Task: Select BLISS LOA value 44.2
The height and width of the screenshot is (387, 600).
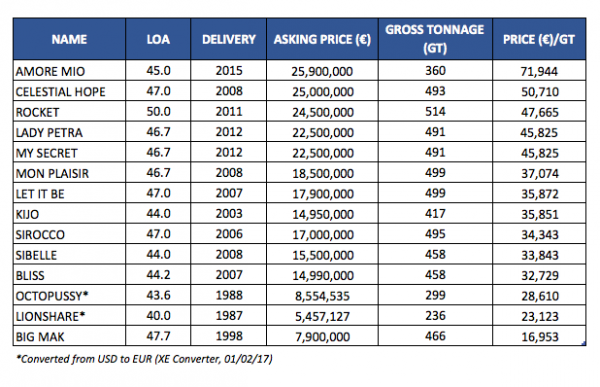Action: pyautogui.click(x=158, y=275)
